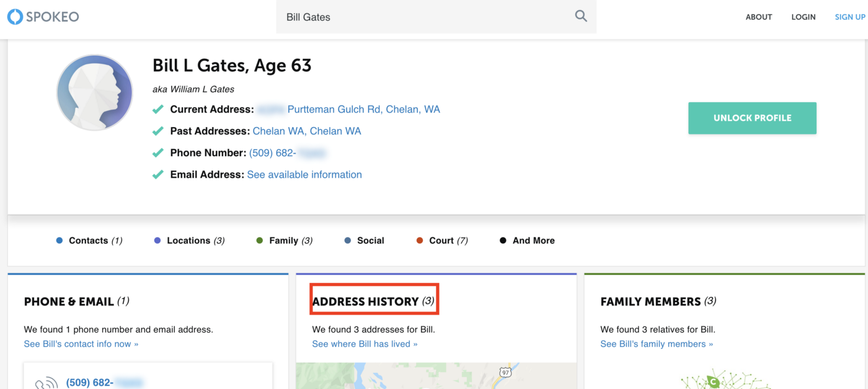Switch to the Court records tab

[x=441, y=240]
